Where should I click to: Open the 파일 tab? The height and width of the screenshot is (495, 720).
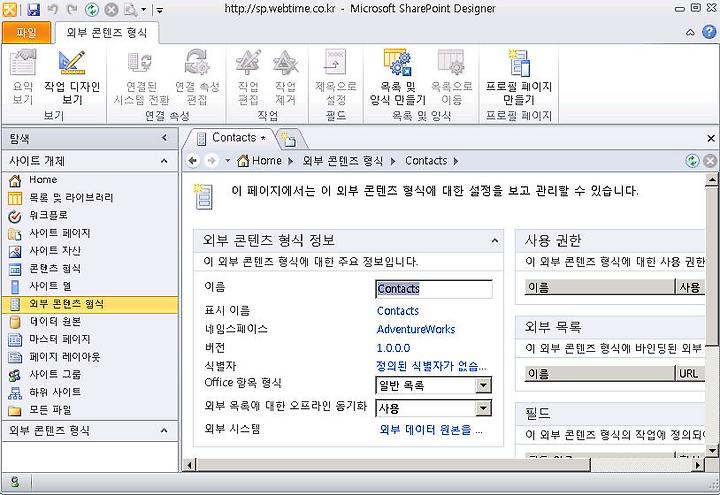pyautogui.click(x=26, y=33)
